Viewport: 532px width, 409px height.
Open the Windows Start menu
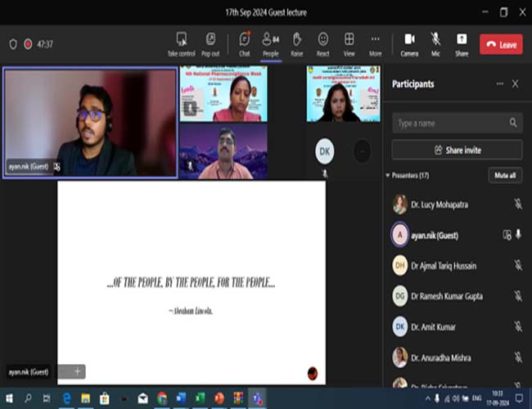coord(9,398)
